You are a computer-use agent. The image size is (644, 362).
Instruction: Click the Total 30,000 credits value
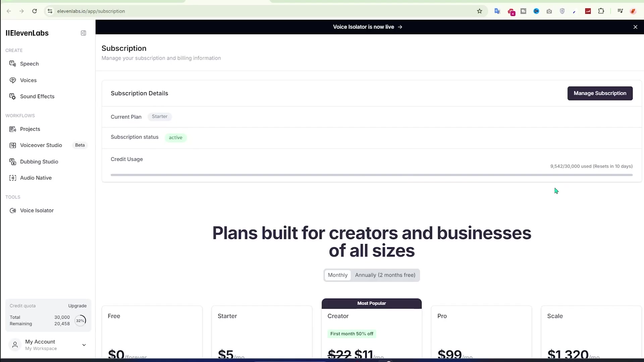(62, 317)
